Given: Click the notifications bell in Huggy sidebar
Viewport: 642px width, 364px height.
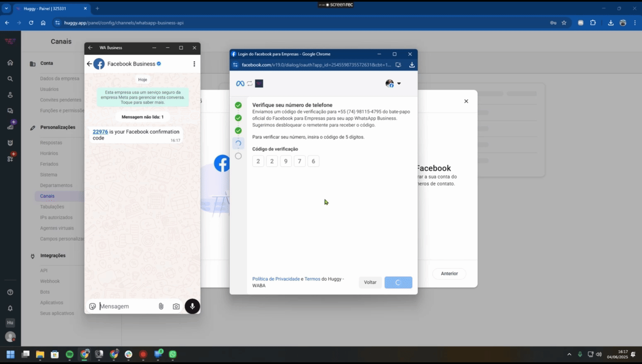Looking at the screenshot, I should pyautogui.click(x=10, y=308).
